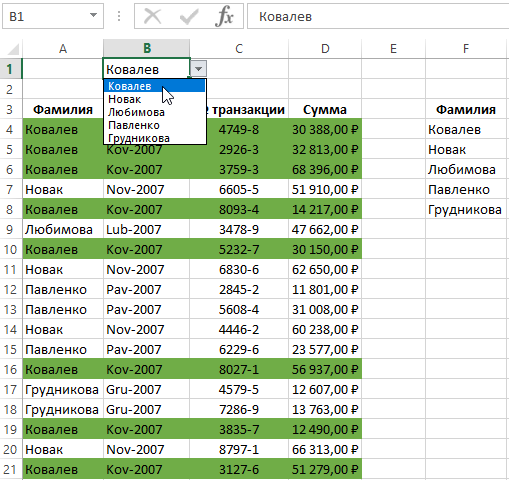Click the транзакции header cell
Viewport: 509px width, 480px height.
click(247, 109)
